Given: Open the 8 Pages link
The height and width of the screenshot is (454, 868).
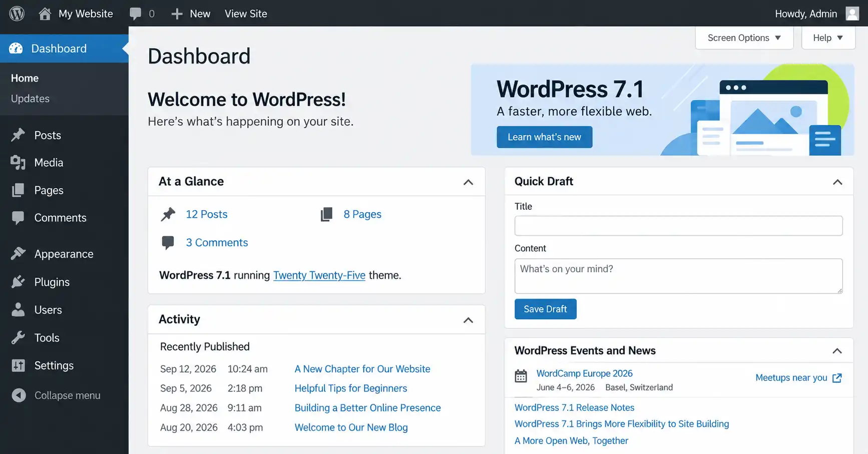Looking at the screenshot, I should point(362,214).
